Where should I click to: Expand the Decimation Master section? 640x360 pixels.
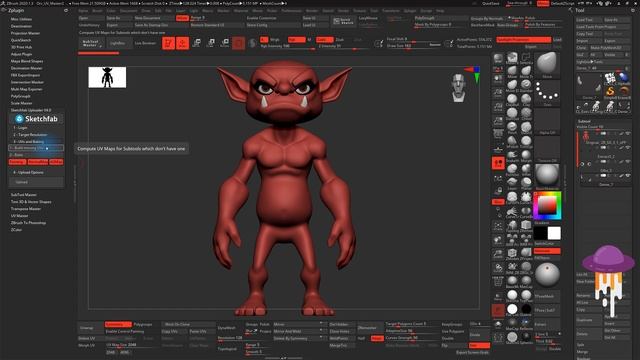pyautogui.click(x=27, y=68)
